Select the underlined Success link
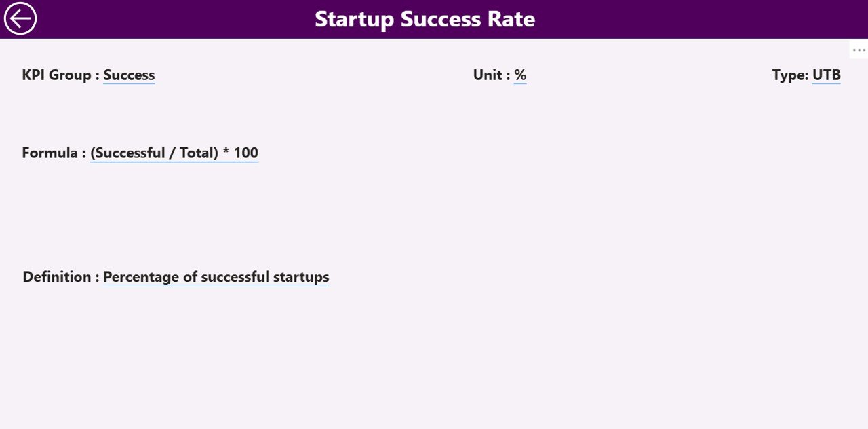This screenshot has width=868, height=429. pos(129,75)
